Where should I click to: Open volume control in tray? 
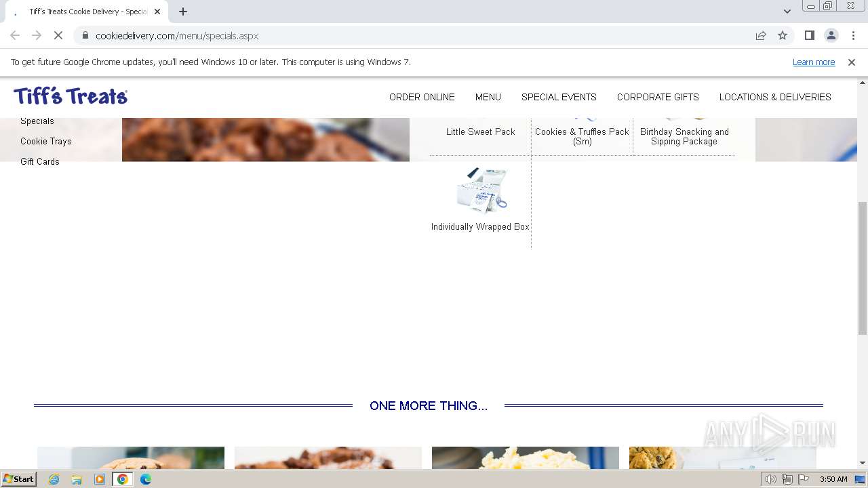pyautogui.click(x=771, y=479)
